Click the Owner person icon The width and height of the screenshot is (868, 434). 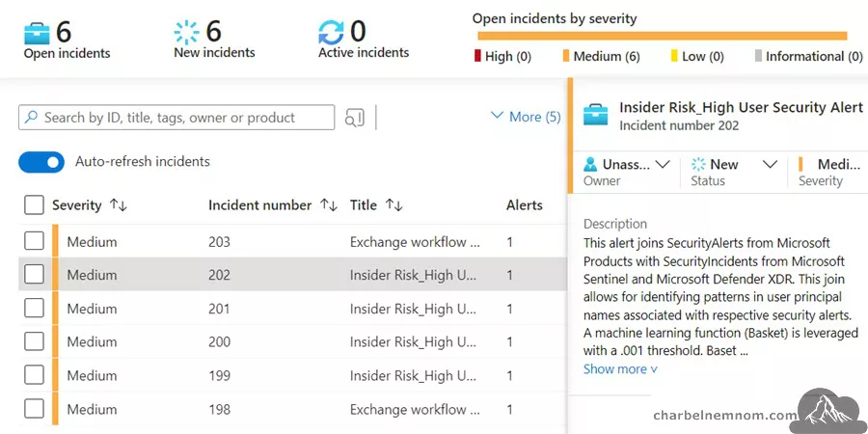pos(590,164)
